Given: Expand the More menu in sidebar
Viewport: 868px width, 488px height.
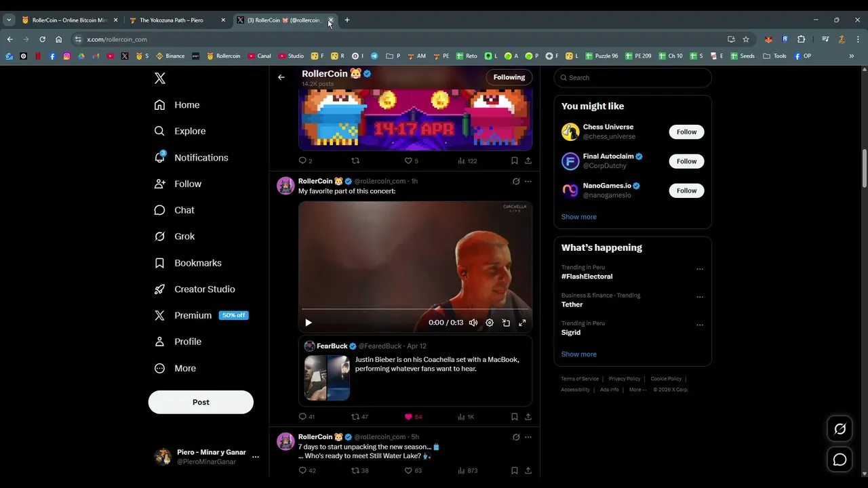Looking at the screenshot, I should pyautogui.click(x=175, y=368).
